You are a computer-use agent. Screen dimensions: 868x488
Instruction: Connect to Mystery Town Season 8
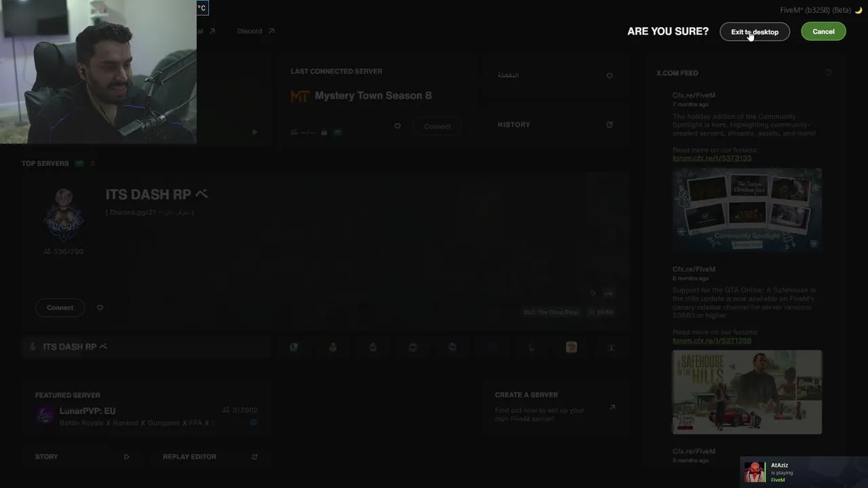pos(437,127)
